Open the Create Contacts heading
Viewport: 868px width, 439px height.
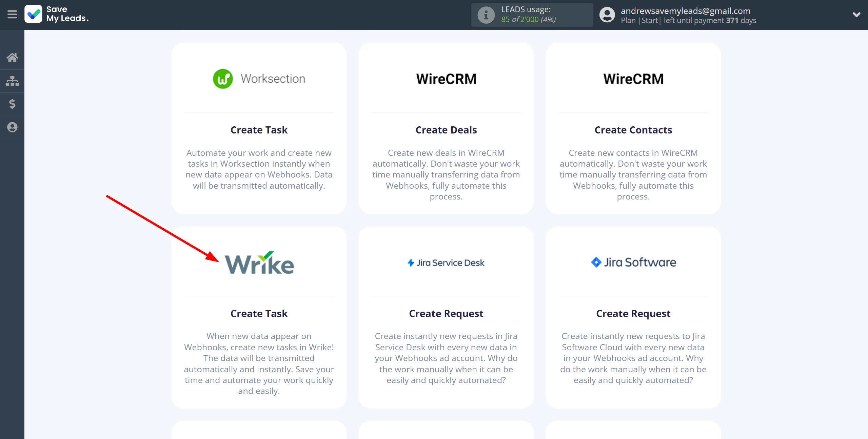click(x=633, y=130)
